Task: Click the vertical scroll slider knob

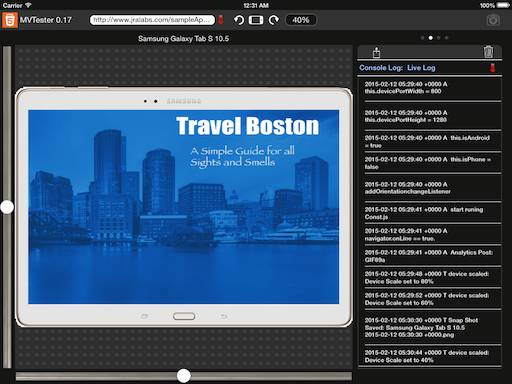Action: pos(7,207)
